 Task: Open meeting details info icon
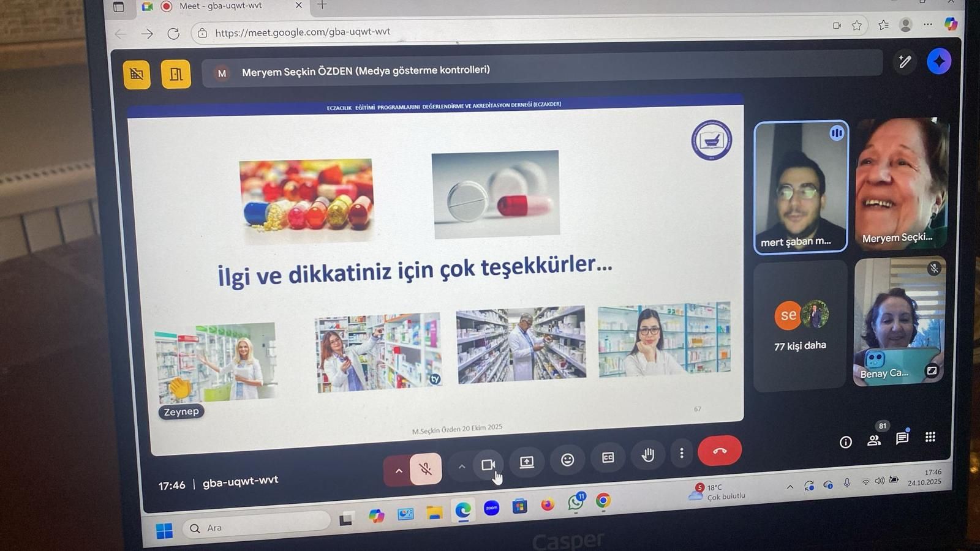[x=846, y=442]
